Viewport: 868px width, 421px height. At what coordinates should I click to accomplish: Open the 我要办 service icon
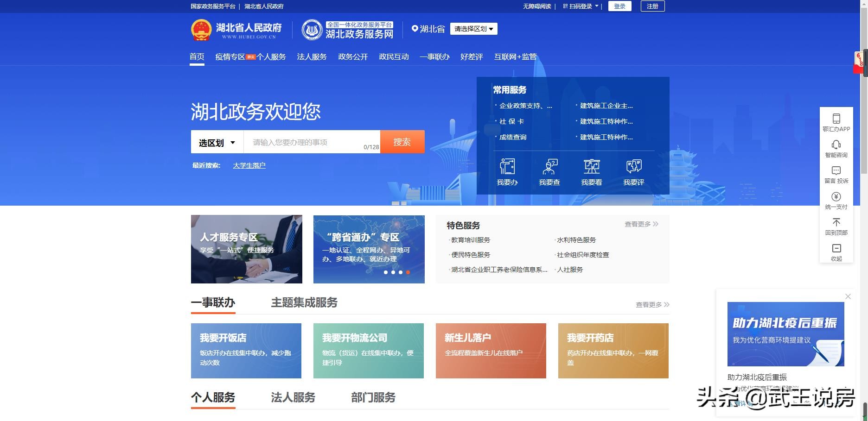coord(507,171)
